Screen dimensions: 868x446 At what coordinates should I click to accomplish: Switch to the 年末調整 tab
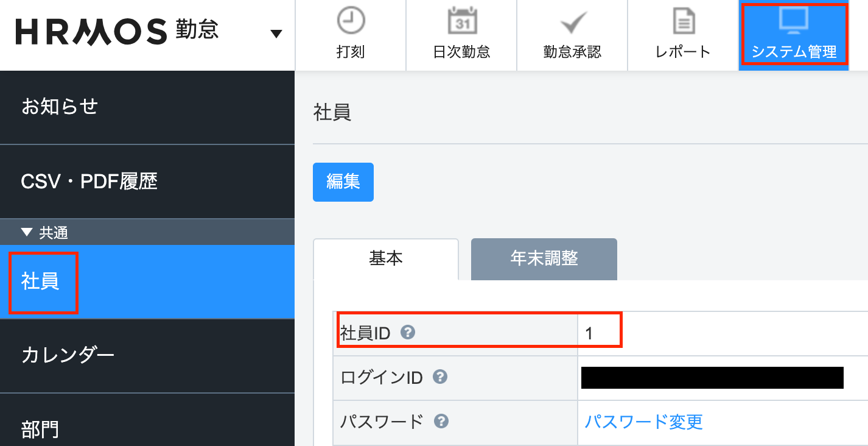(544, 259)
